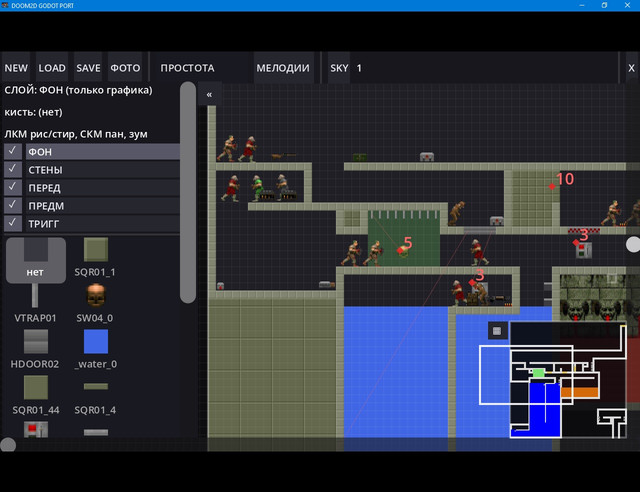The image size is (640, 492).
Task: Close the editor with X button
Action: (x=631, y=68)
